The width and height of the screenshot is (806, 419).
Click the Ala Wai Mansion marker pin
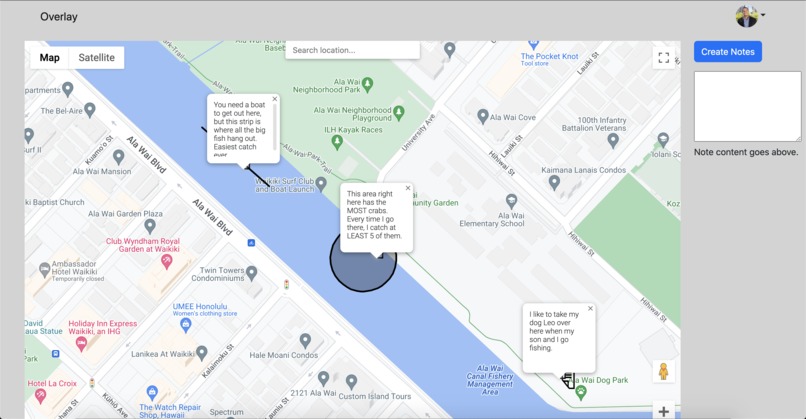[x=119, y=156]
